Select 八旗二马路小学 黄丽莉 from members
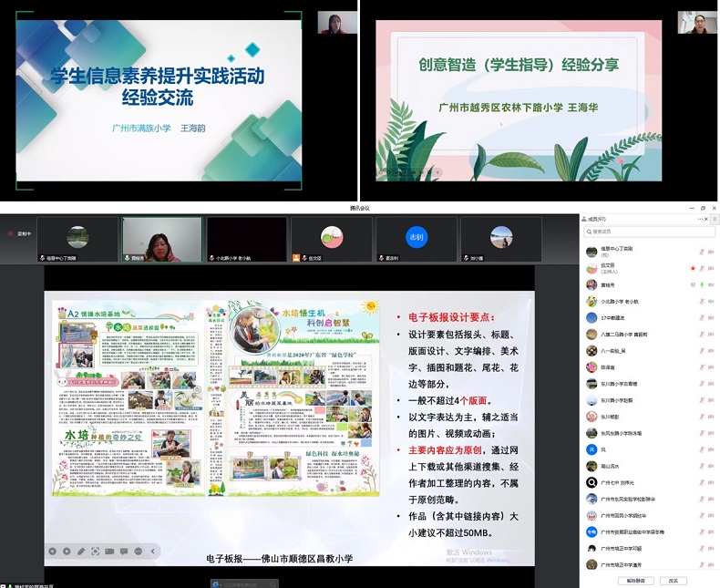 click(x=629, y=334)
